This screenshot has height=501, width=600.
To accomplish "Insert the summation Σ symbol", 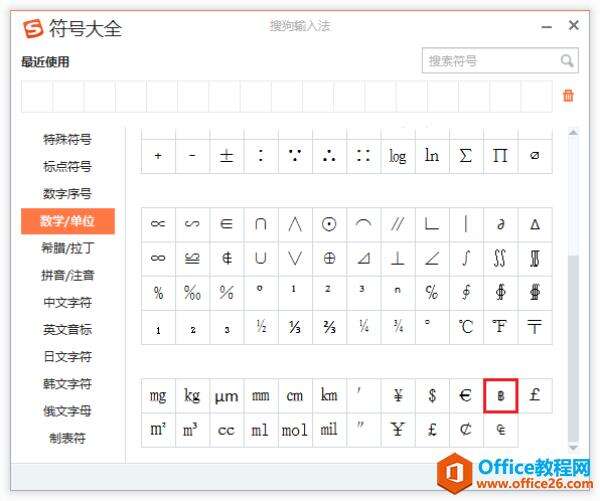I will click(x=465, y=156).
